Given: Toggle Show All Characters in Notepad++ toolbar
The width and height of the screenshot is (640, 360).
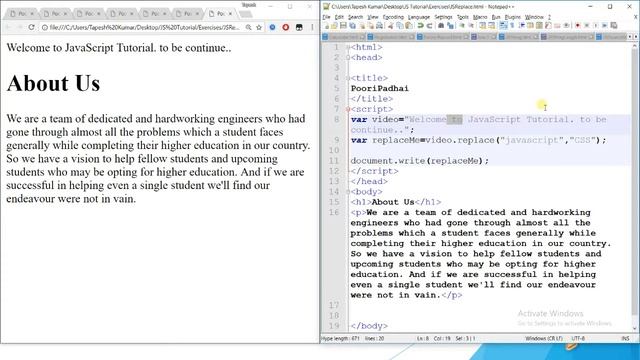Looking at the screenshot, I should pos(512,26).
